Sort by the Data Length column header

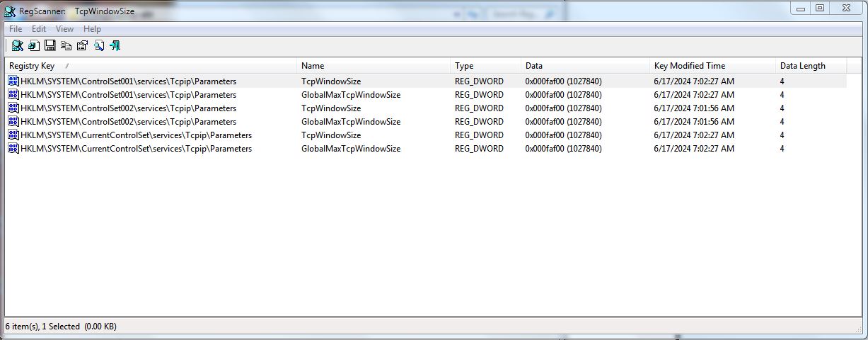click(802, 66)
